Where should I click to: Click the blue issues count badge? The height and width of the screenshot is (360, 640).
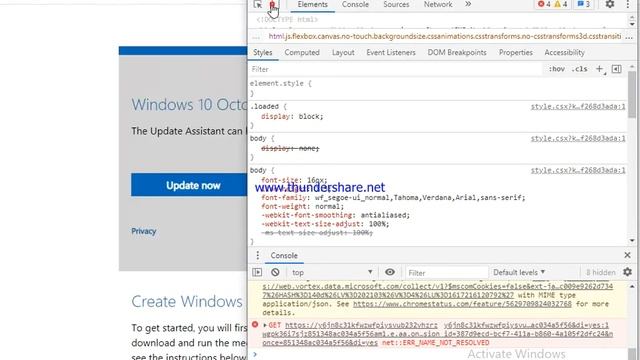point(584,4)
